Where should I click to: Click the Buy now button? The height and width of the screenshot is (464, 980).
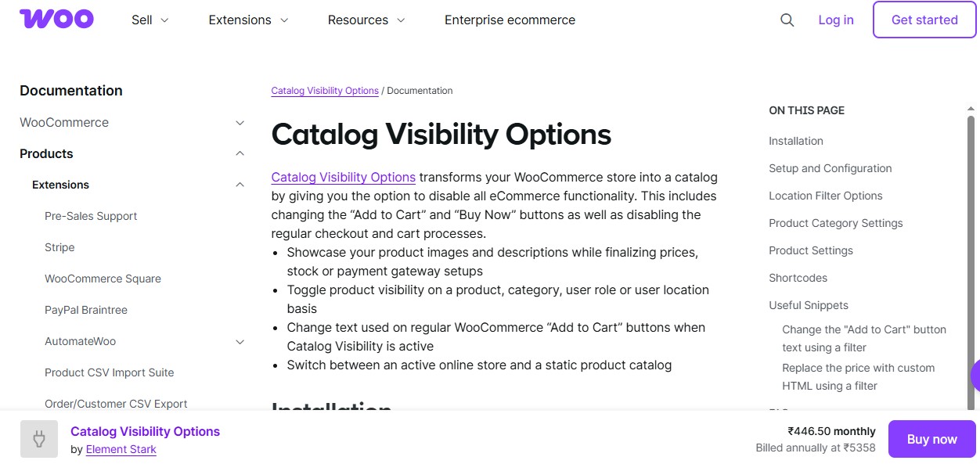click(x=931, y=439)
